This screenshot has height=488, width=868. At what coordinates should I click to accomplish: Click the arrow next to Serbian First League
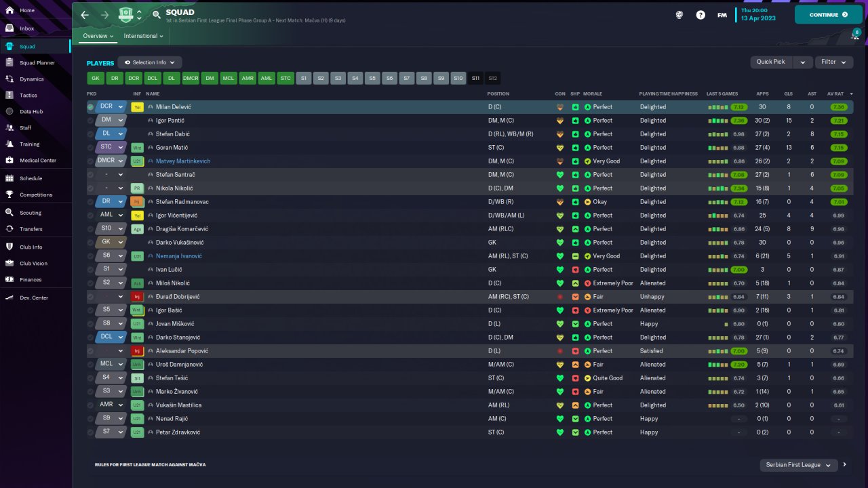(844, 465)
